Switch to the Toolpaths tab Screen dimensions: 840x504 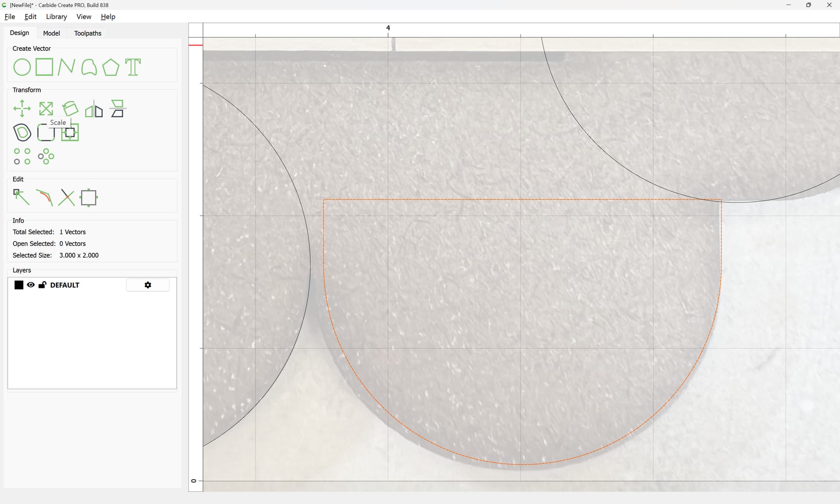pyautogui.click(x=87, y=33)
